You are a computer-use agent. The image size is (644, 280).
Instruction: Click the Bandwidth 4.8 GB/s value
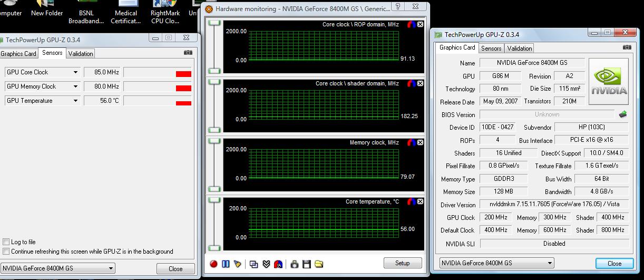[x=601, y=191]
